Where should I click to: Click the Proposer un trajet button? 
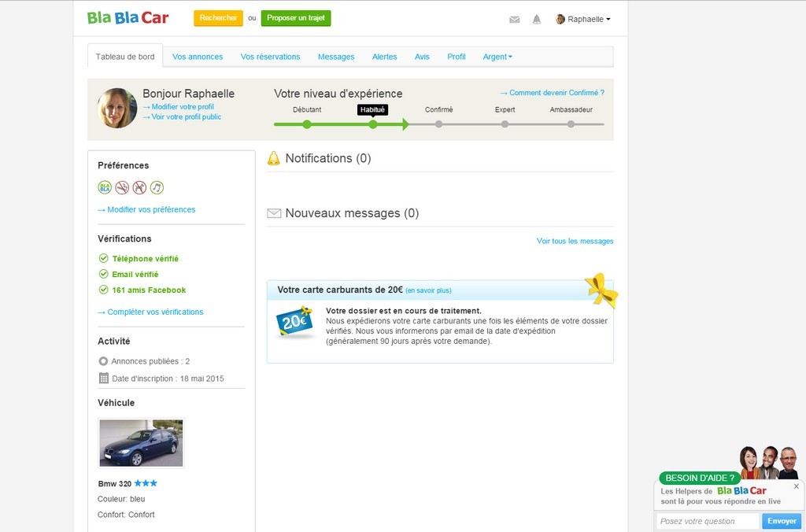(x=296, y=18)
